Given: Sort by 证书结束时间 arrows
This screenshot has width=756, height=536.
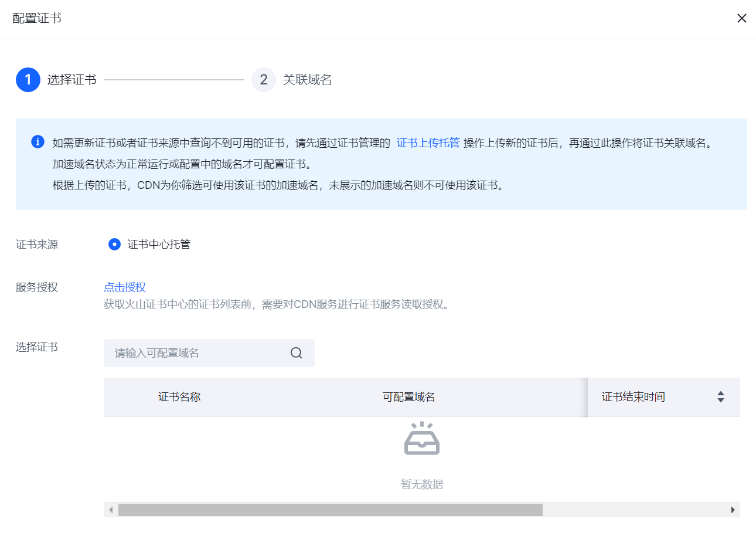Looking at the screenshot, I should (x=721, y=397).
